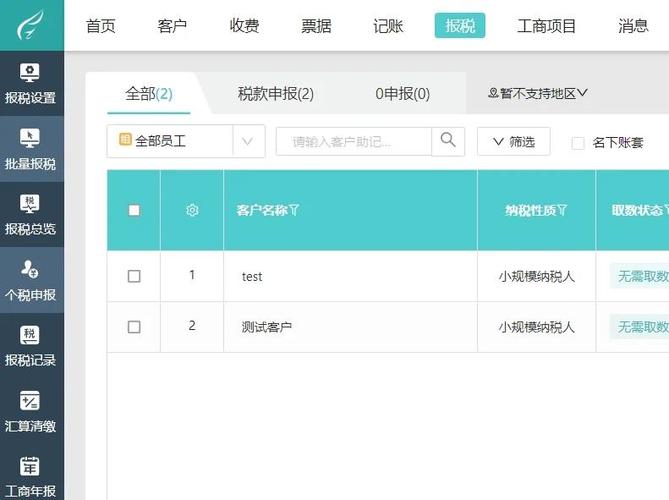Open the 消息 top menu

click(x=633, y=26)
